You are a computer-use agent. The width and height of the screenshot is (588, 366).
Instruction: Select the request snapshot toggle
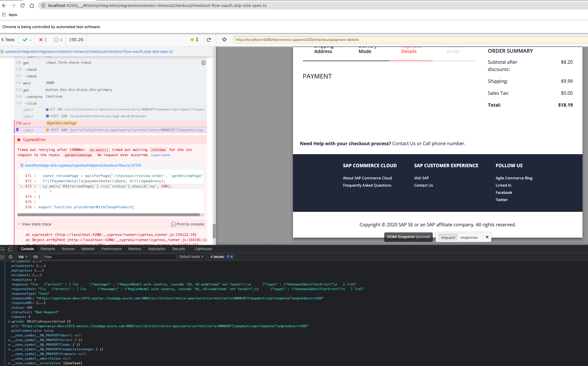[448, 237]
